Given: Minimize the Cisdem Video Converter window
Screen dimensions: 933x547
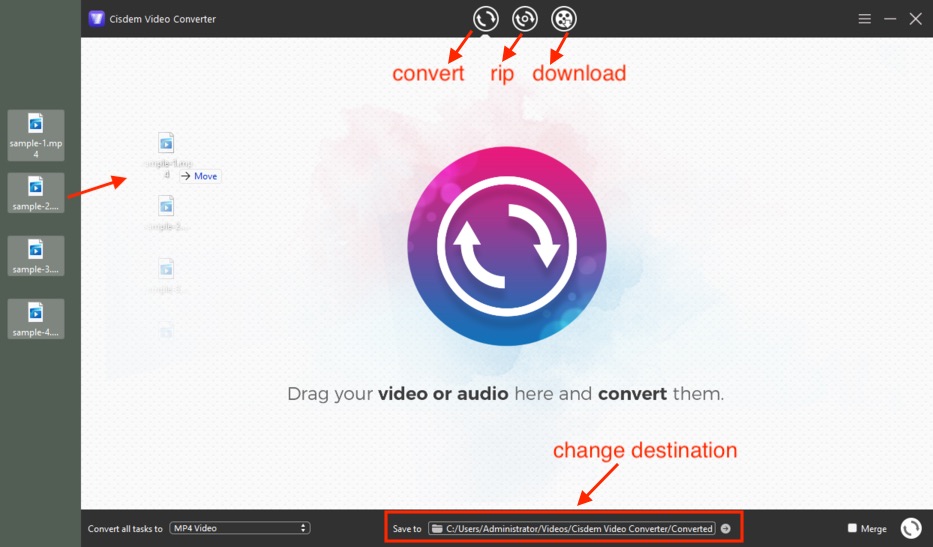Looking at the screenshot, I should pos(890,19).
